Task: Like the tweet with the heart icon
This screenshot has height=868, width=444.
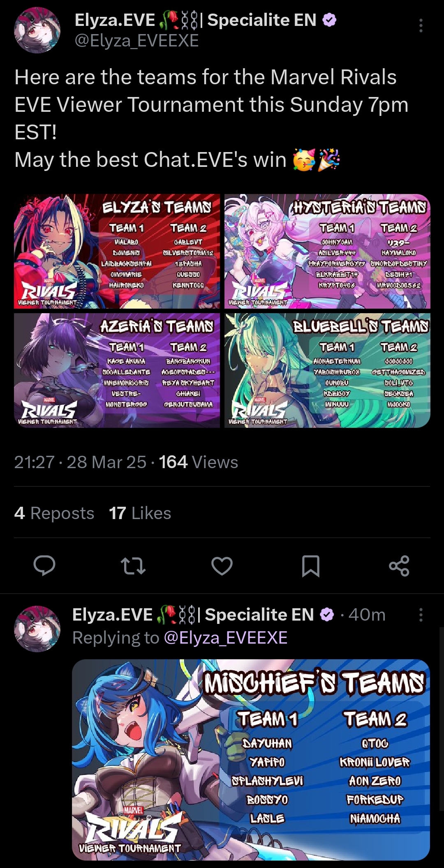Action: coord(222,566)
